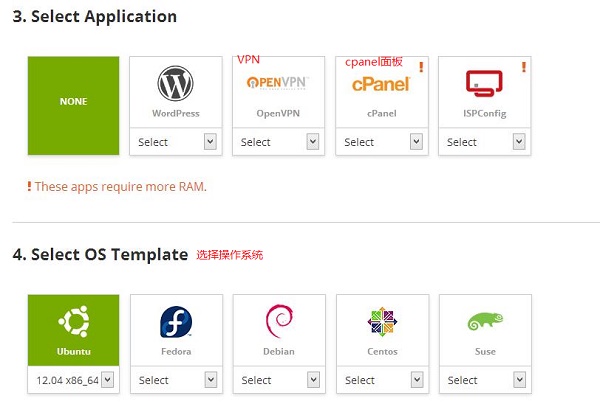
Task: Open the OpenVPN Select dropdown
Action: (279, 142)
